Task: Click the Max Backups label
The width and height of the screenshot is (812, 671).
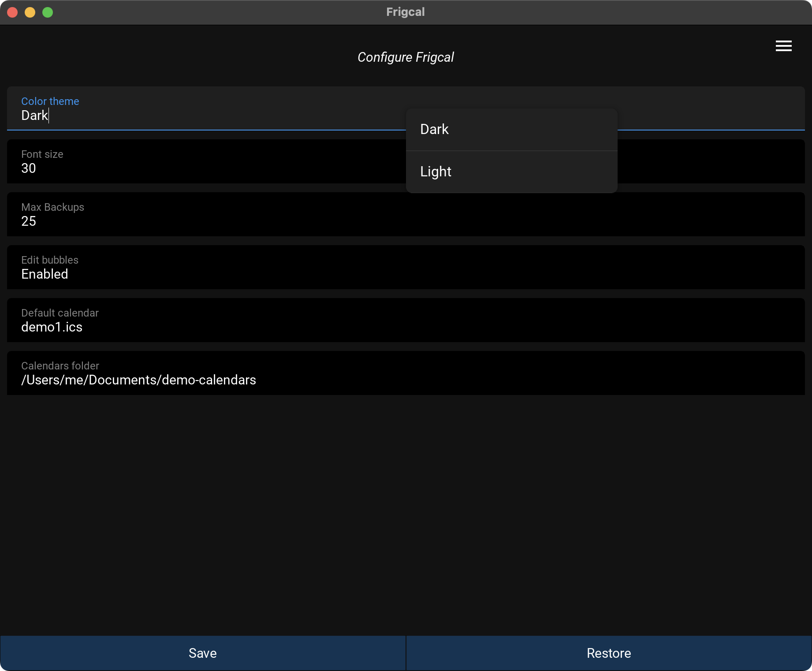Action: [52, 207]
